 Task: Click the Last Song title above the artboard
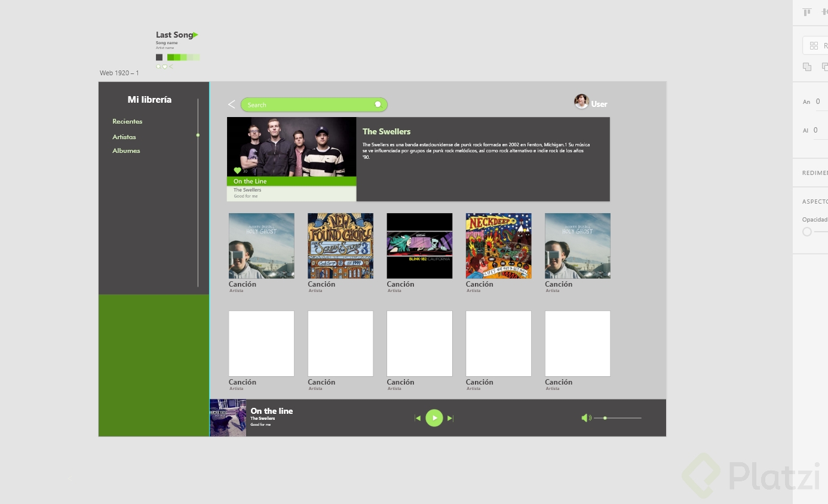pyautogui.click(x=174, y=35)
